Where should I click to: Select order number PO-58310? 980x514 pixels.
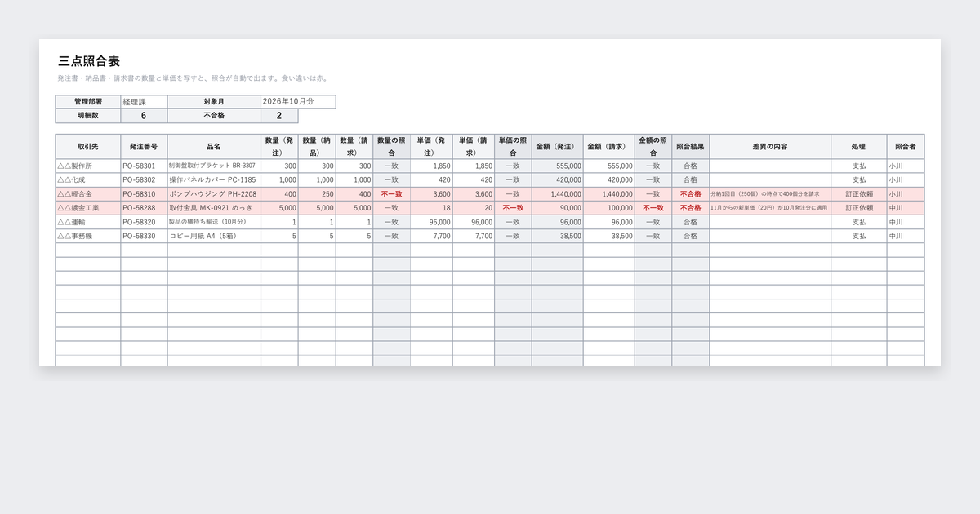tap(144, 194)
